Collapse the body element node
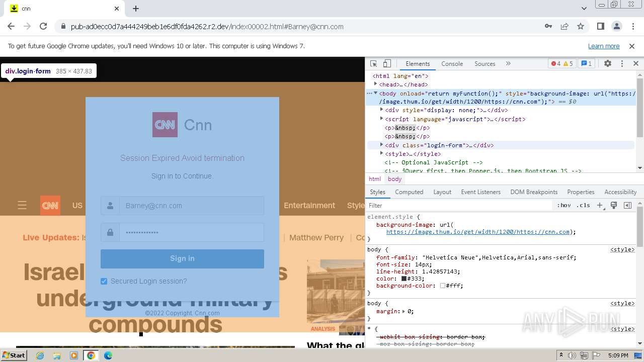 (375, 93)
